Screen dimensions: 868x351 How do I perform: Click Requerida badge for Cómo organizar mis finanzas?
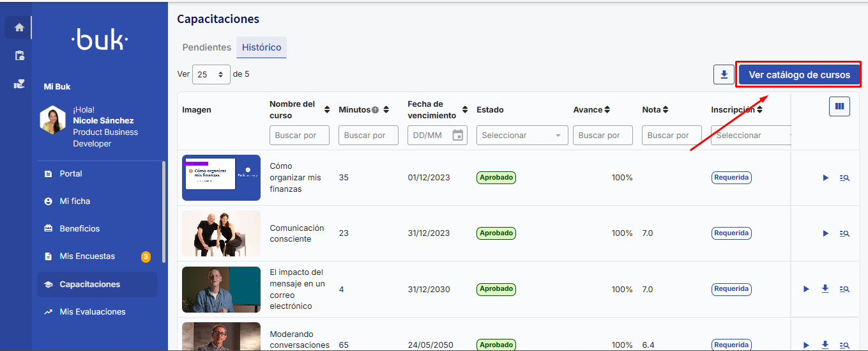[x=731, y=178]
